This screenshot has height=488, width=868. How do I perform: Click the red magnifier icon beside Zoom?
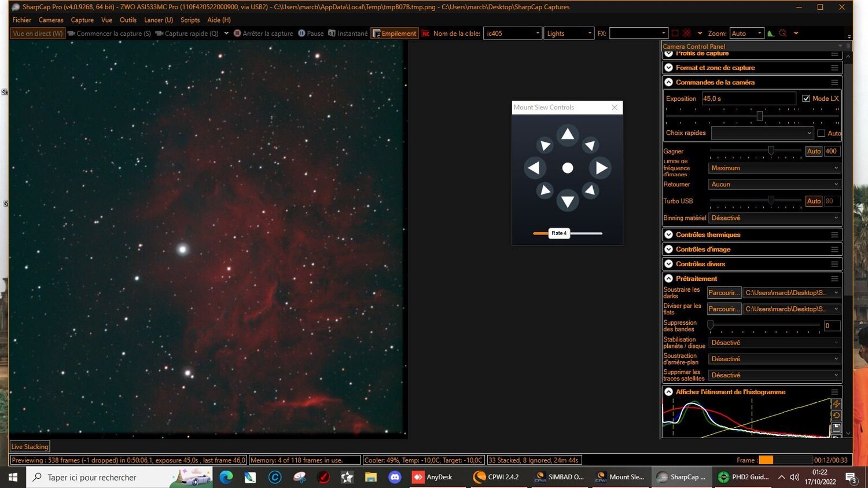pyautogui.click(x=783, y=33)
